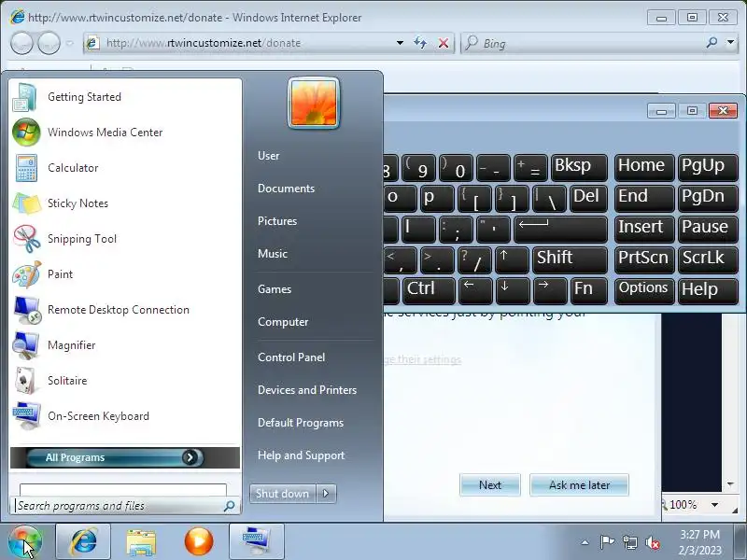747x560 pixels.
Task: Click the Next button in dialog
Action: tap(489, 484)
